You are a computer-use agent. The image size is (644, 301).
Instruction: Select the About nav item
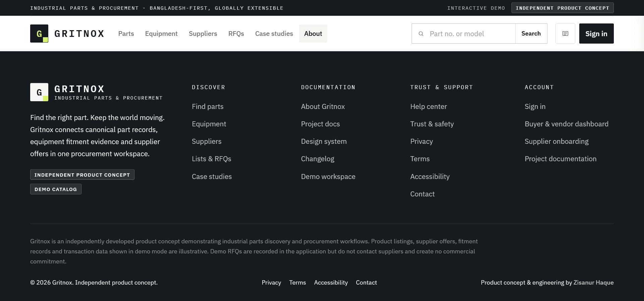313,34
